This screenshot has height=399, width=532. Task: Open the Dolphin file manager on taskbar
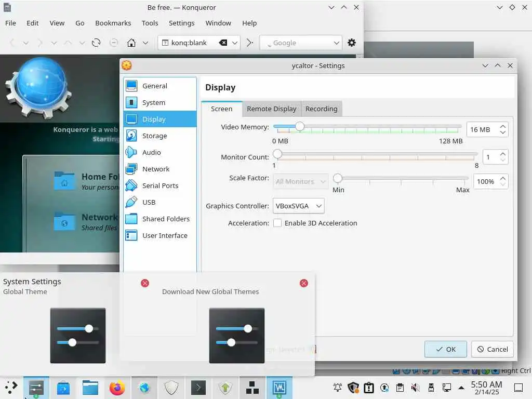tap(90, 388)
